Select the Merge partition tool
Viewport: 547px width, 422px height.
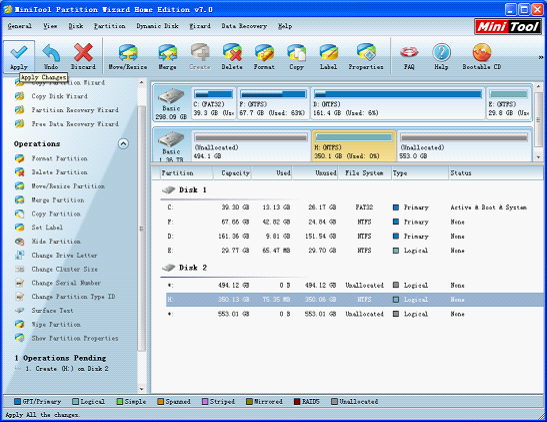[167, 56]
